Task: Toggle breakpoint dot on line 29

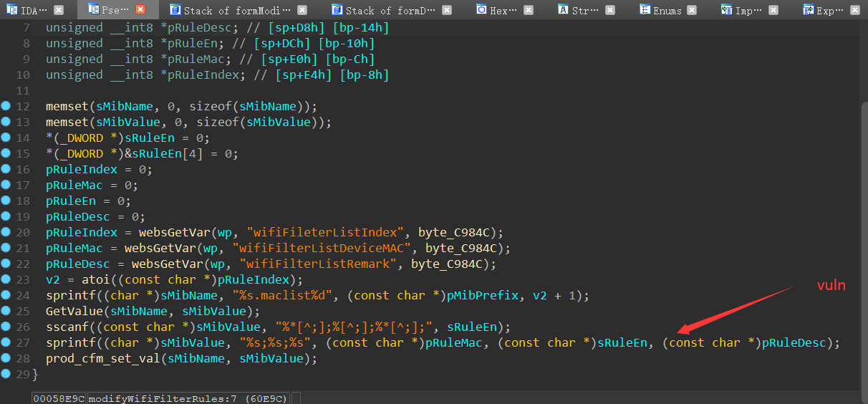Action: (x=6, y=374)
